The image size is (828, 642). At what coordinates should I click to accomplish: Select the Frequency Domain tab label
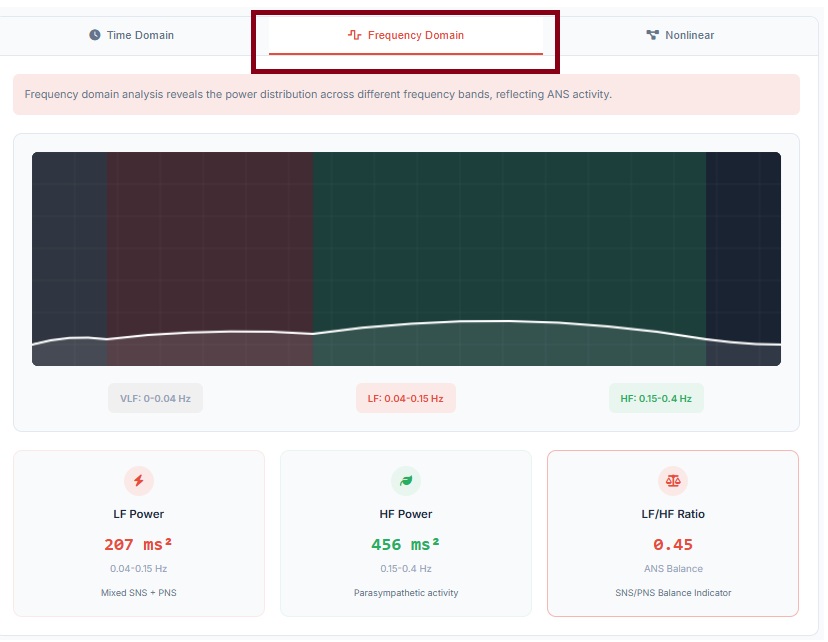pyautogui.click(x=415, y=35)
